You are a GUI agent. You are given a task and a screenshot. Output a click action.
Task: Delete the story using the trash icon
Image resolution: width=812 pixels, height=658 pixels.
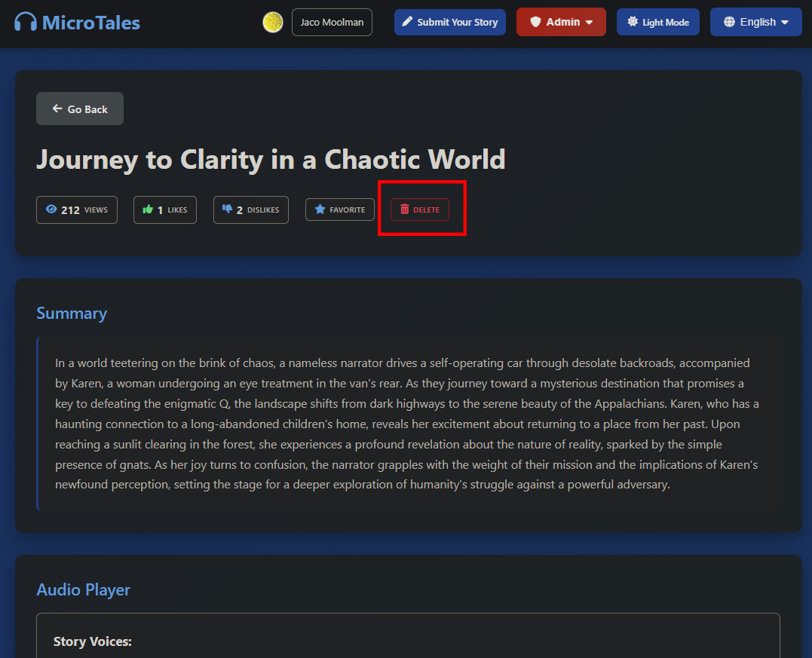(x=405, y=210)
